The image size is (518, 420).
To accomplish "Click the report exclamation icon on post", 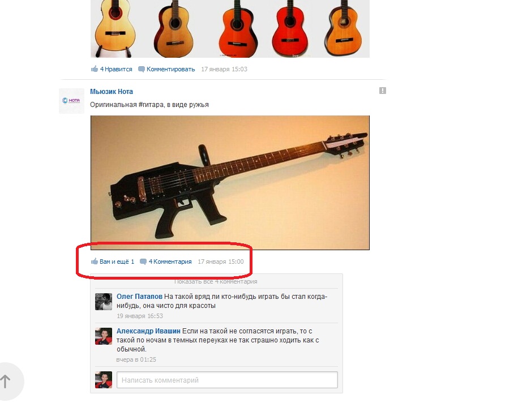I will tap(383, 91).
